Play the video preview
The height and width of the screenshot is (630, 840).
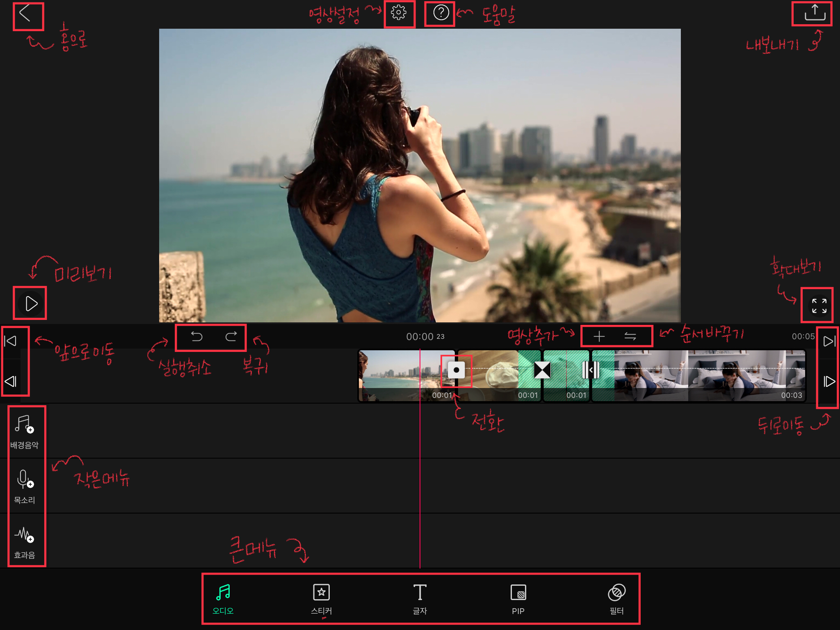(31, 304)
